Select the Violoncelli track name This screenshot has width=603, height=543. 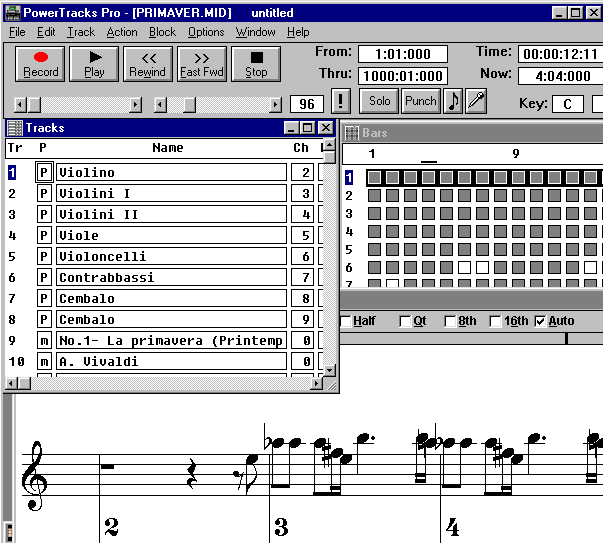[x=171, y=256]
